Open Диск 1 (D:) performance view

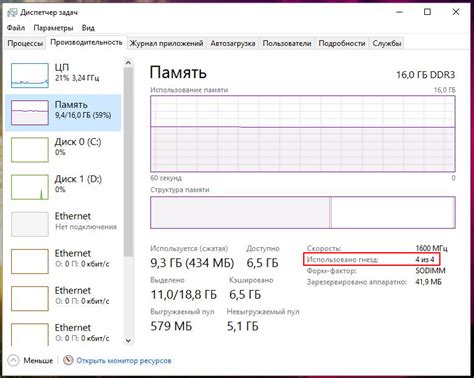pyautogui.click(x=63, y=187)
